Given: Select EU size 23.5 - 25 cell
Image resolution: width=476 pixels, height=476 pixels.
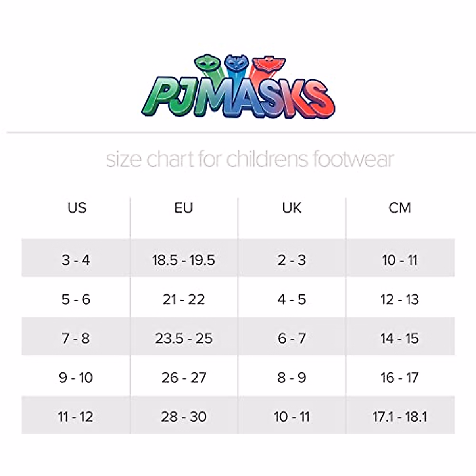Looking at the screenshot, I should (184, 338).
